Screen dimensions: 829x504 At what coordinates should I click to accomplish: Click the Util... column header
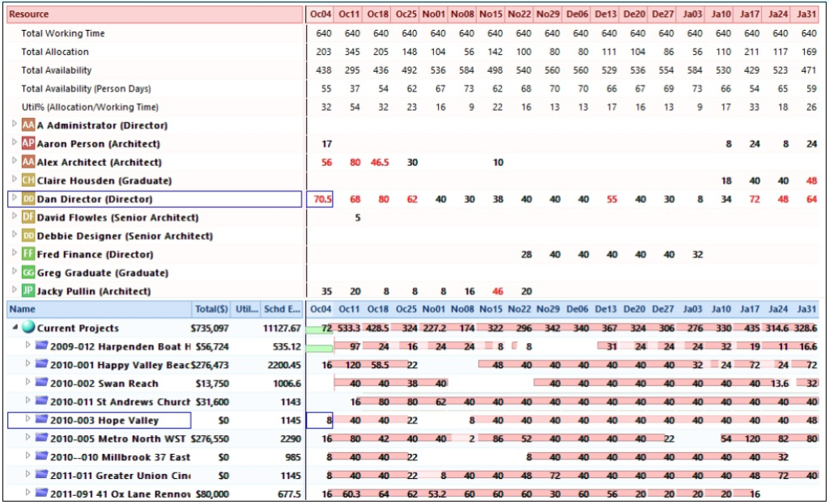tap(246, 309)
